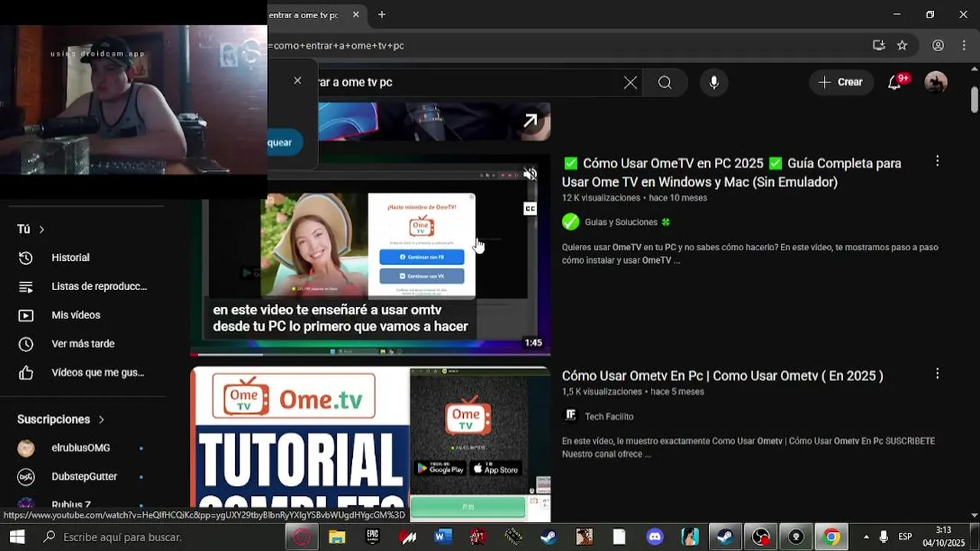Toggle captions on the video preview
Viewport: 980px width, 551px height.
point(530,208)
